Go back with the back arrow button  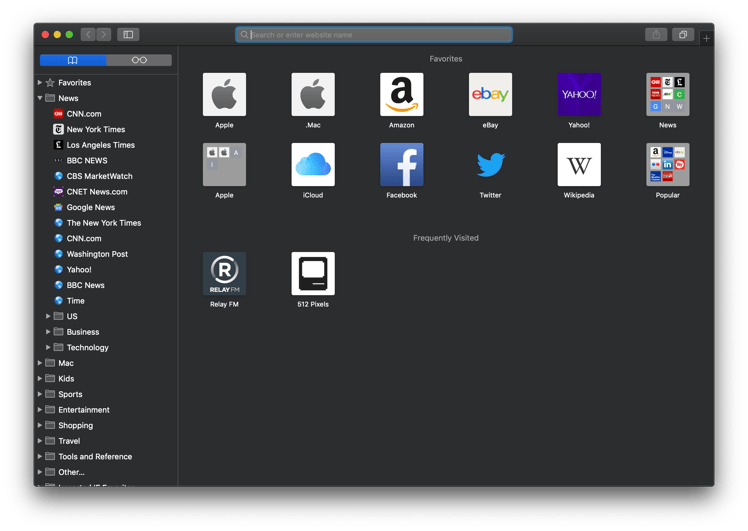pos(88,34)
